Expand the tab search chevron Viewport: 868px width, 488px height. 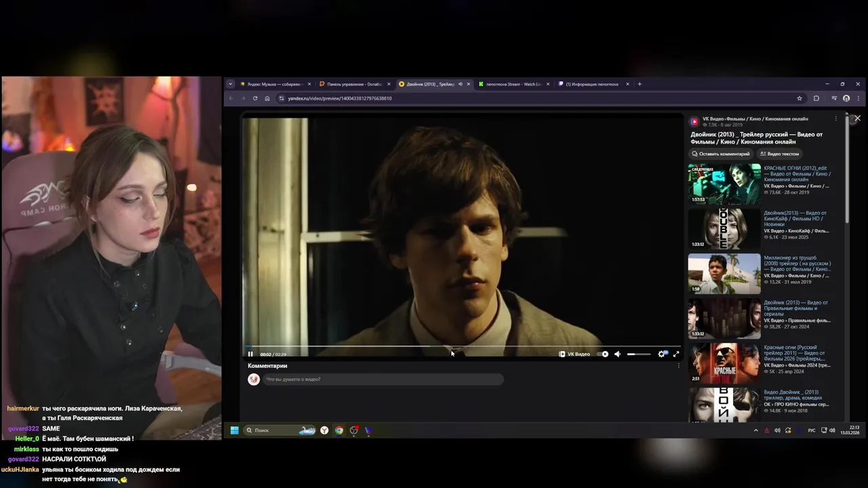point(231,84)
